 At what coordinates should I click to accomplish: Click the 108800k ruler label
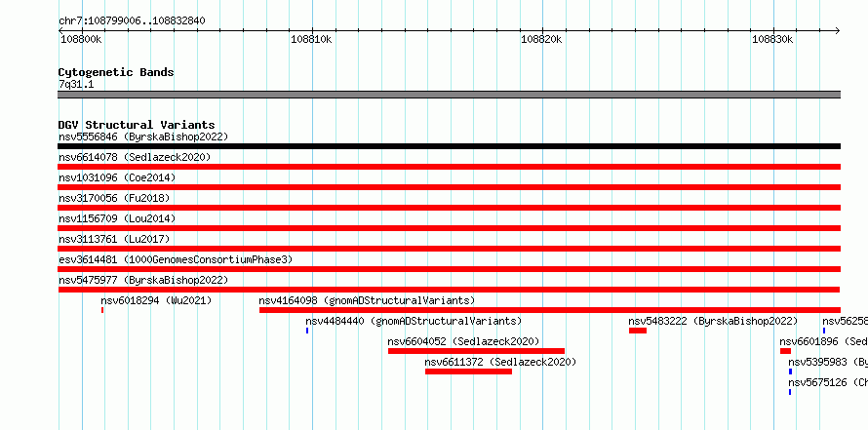(81, 39)
